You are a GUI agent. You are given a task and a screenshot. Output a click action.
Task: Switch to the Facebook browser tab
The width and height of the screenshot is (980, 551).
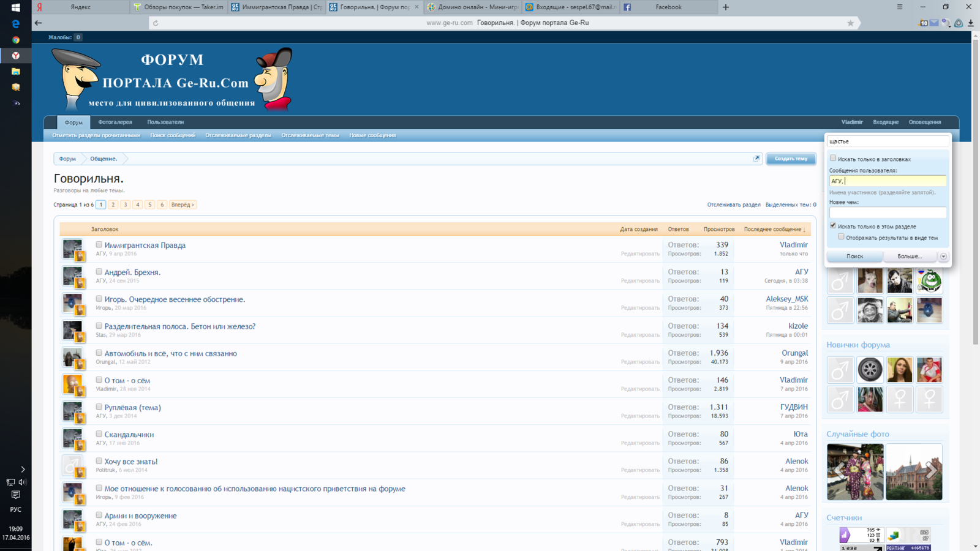point(668,7)
